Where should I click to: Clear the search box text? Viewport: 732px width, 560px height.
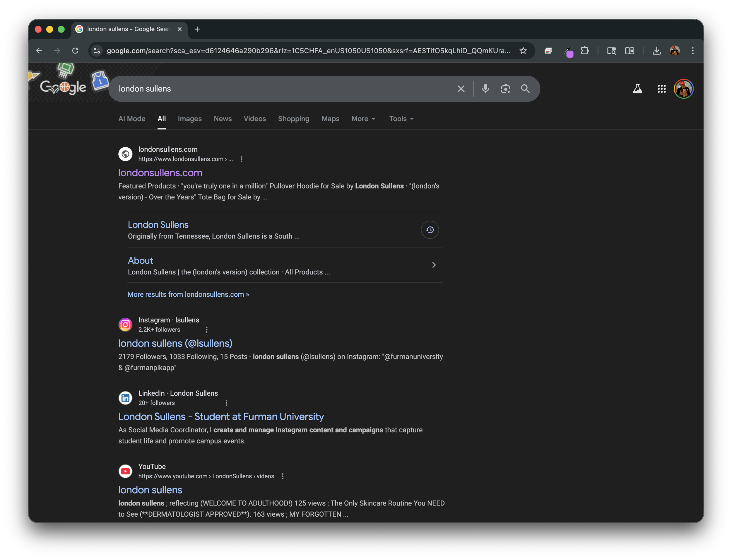(461, 89)
